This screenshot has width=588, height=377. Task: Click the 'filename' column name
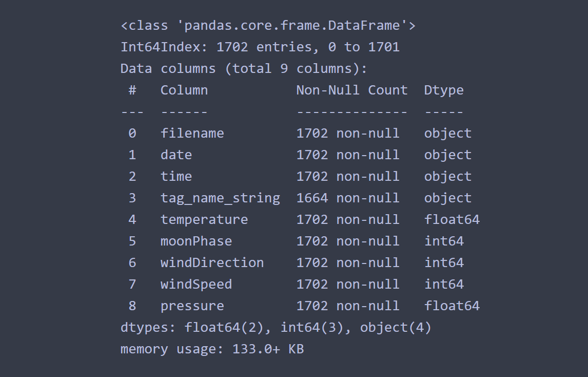point(192,134)
